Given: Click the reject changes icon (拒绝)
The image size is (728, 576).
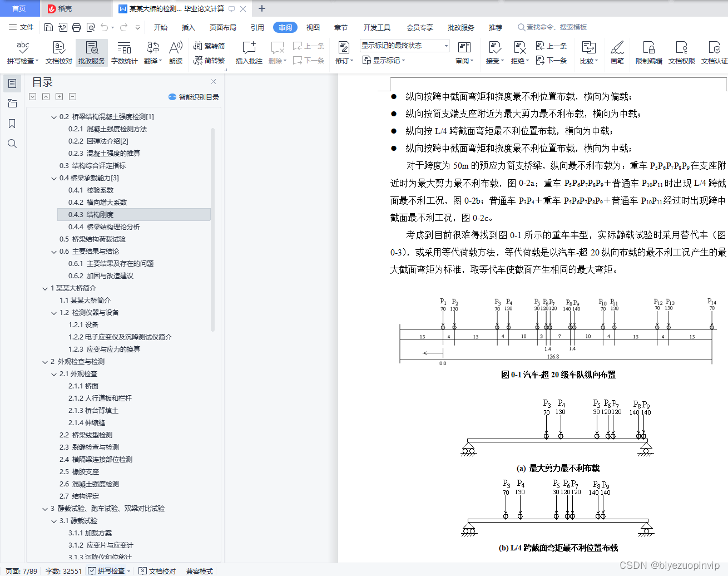Looking at the screenshot, I should coord(520,53).
